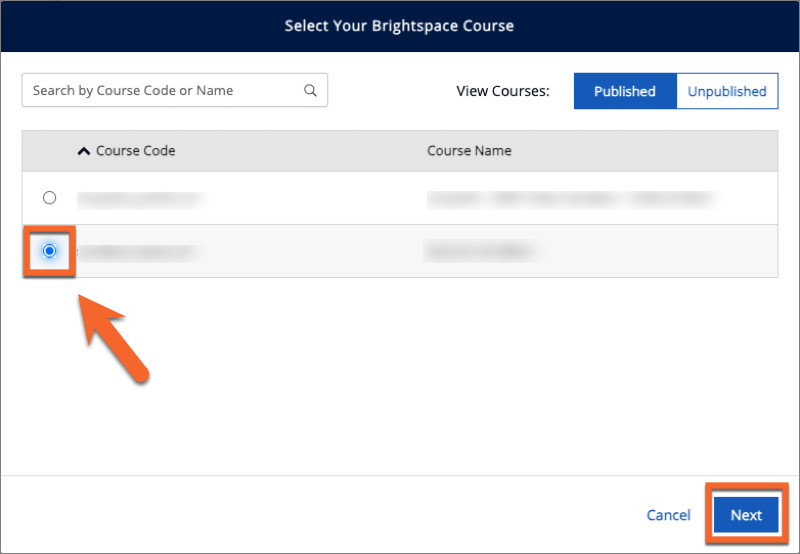
Task: Click the second row's blurred course code
Action: tap(136, 251)
